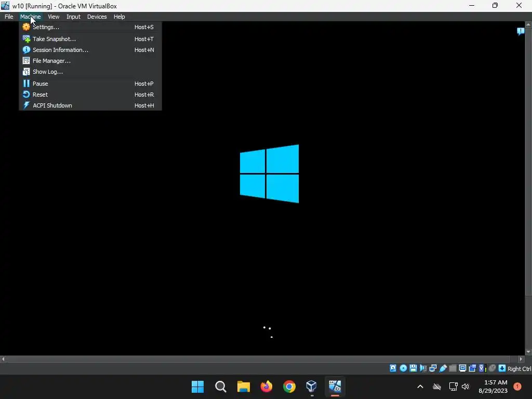Open Session Information... entry

tap(90, 50)
